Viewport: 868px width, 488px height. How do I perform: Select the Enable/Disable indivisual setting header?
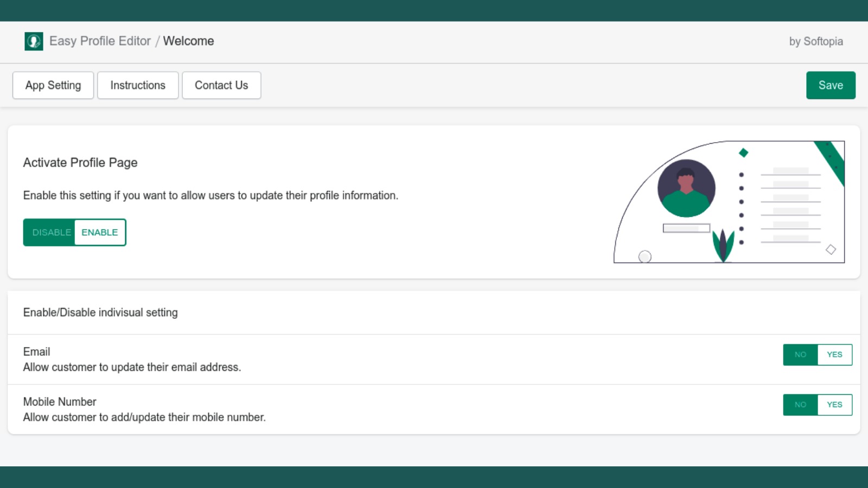pyautogui.click(x=100, y=312)
